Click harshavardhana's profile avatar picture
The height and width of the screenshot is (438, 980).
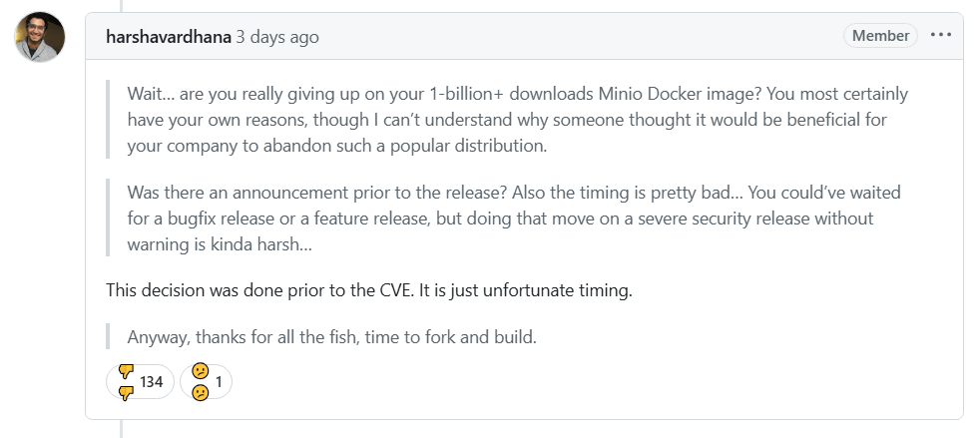40,37
